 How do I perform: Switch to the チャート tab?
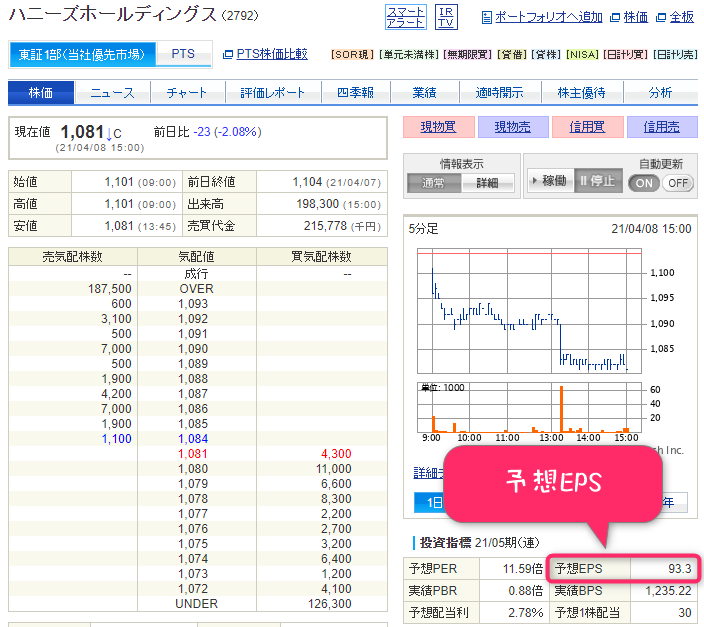click(x=188, y=93)
